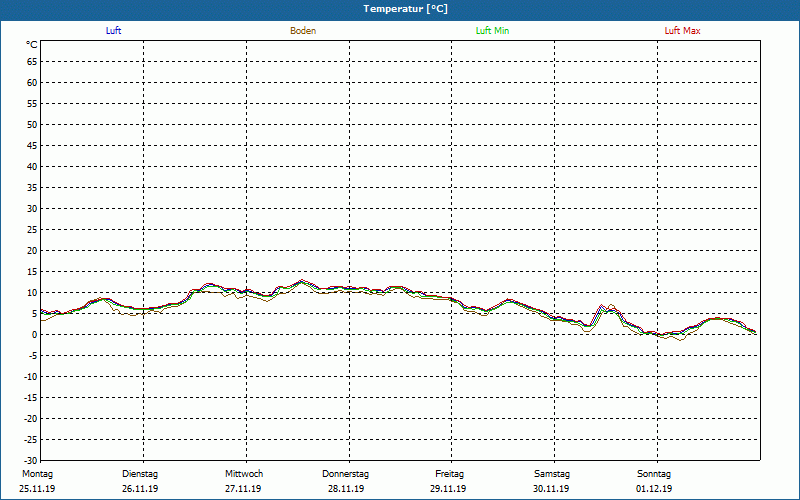The width and height of the screenshot is (800, 500).
Task: Click the 25 y-axis value
Action: (32, 230)
